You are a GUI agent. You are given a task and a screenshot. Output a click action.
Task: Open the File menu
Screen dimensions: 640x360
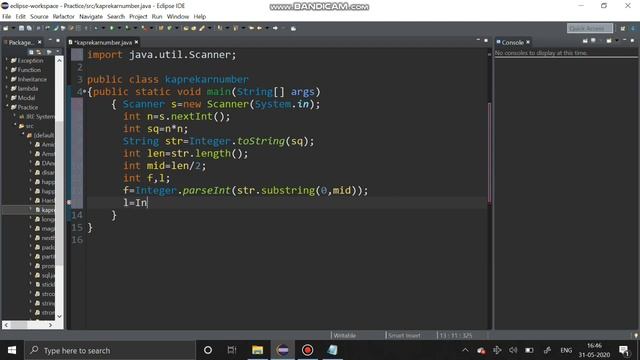click(x=7, y=16)
